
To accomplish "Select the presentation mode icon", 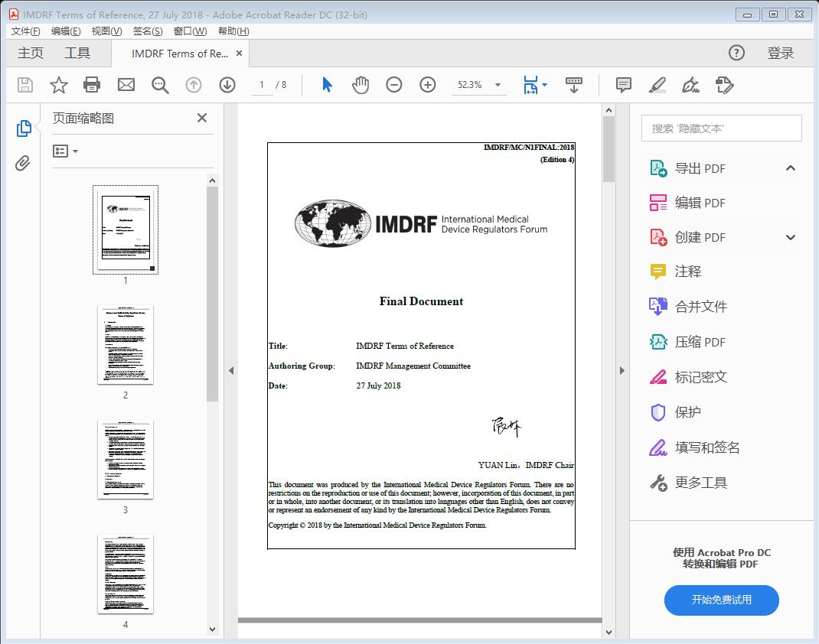I will coord(574,85).
